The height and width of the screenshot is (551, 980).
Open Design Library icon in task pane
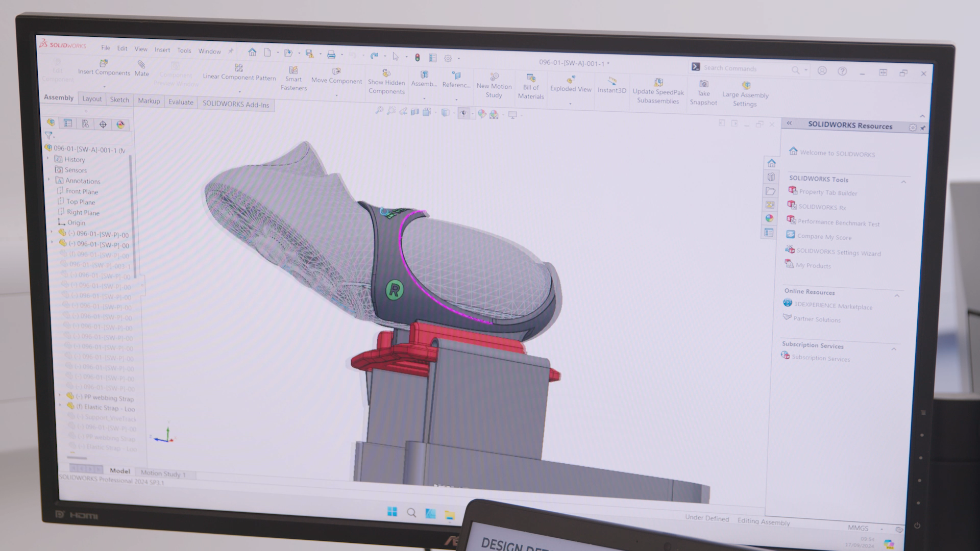click(771, 177)
